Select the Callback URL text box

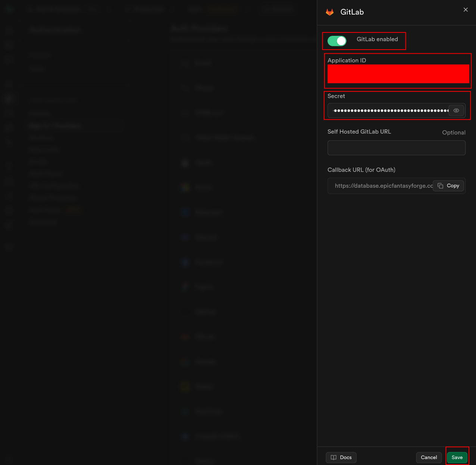(381, 186)
